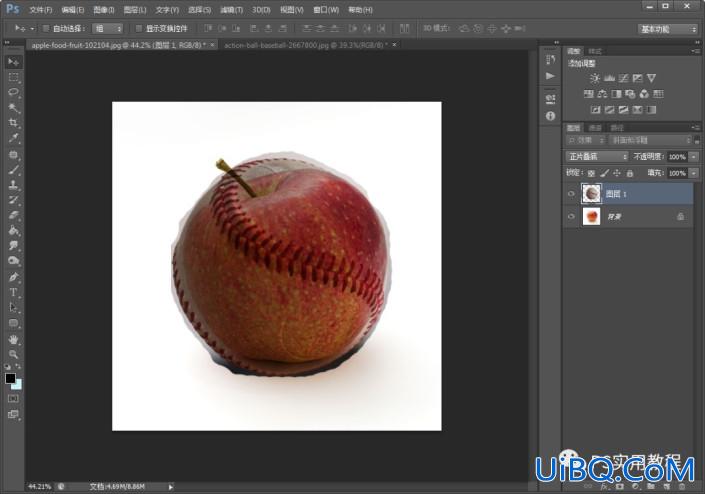This screenshot has width=705, height=494.
Task: Toggle lock all for the layer
Action: click(630, 173)
